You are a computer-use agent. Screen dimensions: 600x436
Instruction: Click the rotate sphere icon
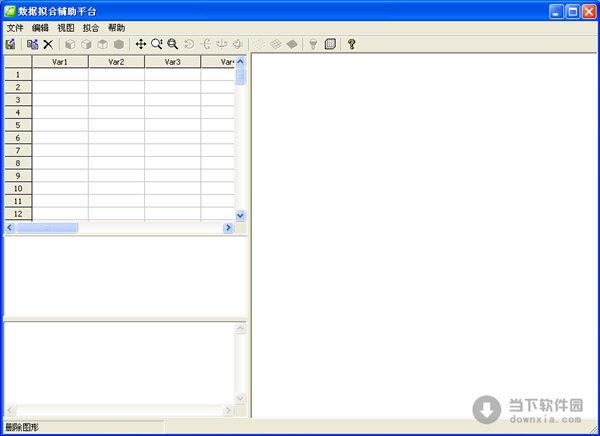[x=238, y=44]
